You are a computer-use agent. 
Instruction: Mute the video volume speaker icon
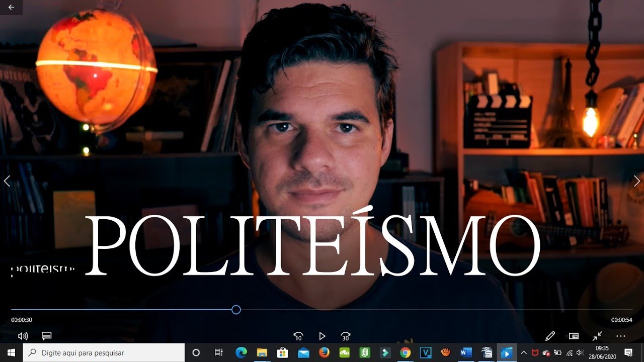(23, 336)
